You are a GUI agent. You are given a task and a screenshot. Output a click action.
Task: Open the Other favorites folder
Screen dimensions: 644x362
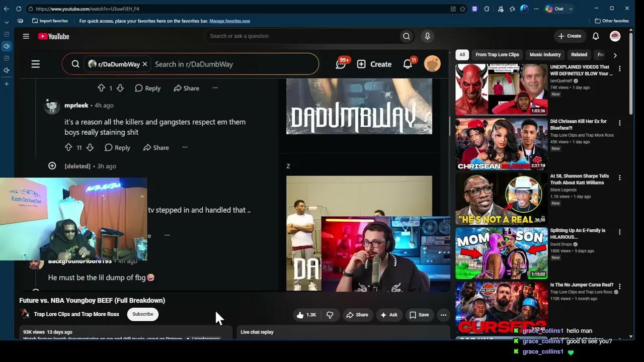point(612,21)
